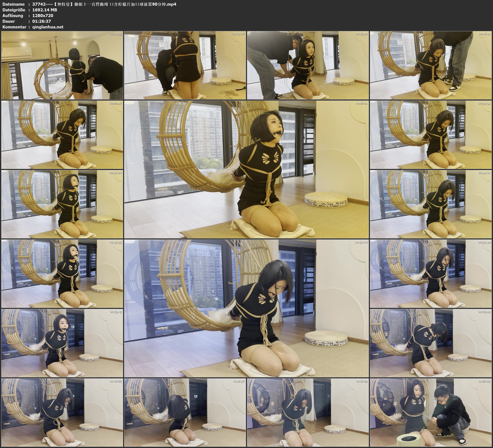Click the thumbnail stamped 00:54:42
The width and height of the screenshot is (493, 448).
coord(431,274)
